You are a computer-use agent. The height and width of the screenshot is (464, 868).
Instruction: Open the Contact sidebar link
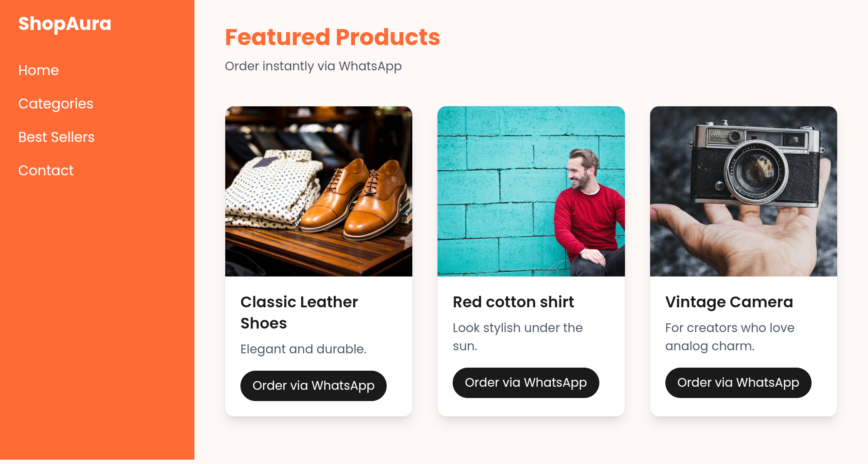(x=46, y=171)
